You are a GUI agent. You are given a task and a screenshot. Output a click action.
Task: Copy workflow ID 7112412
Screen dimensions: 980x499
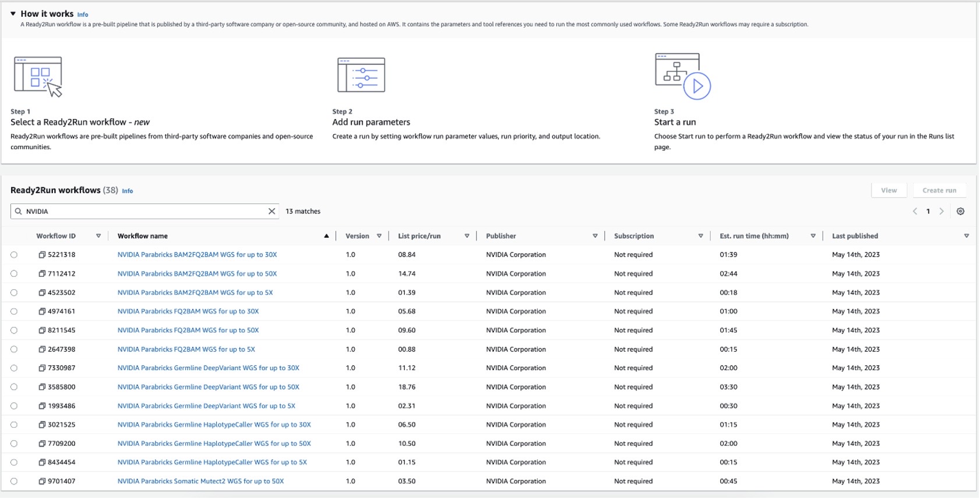click(x=42, y=273)
